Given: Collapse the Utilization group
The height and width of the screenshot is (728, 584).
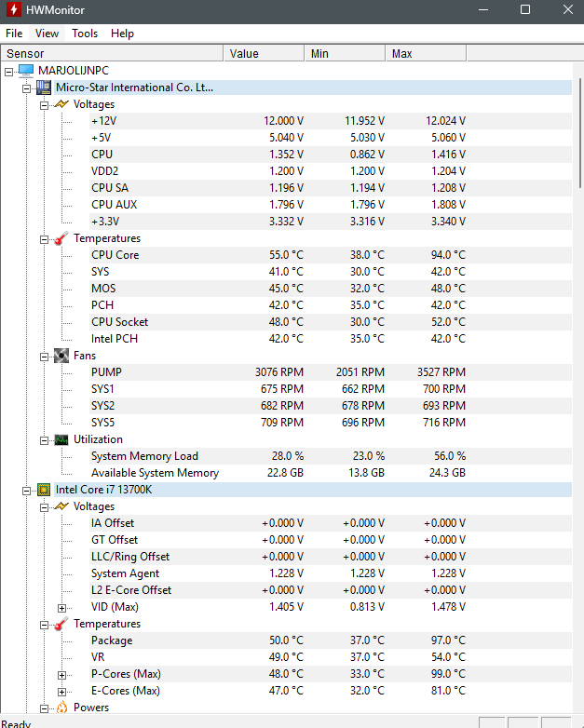Looking at the screenshot, I should (44, 440).
